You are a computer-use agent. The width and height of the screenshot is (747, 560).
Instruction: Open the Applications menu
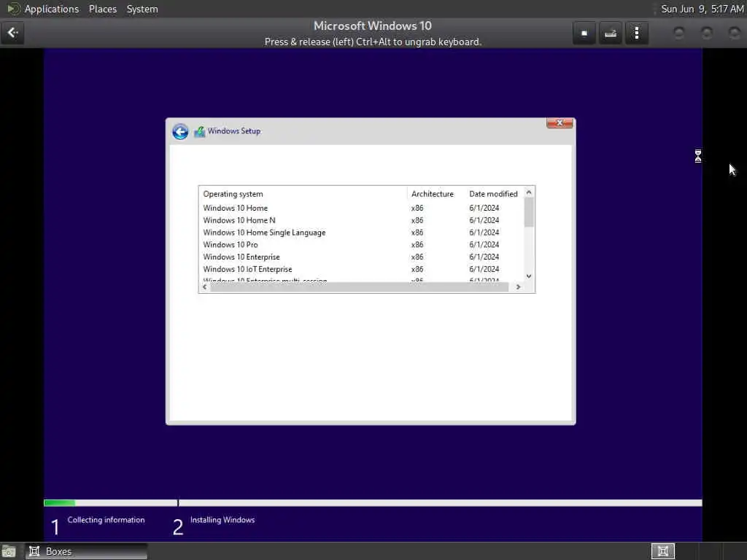pyautogui.click(x=52, y=9)
